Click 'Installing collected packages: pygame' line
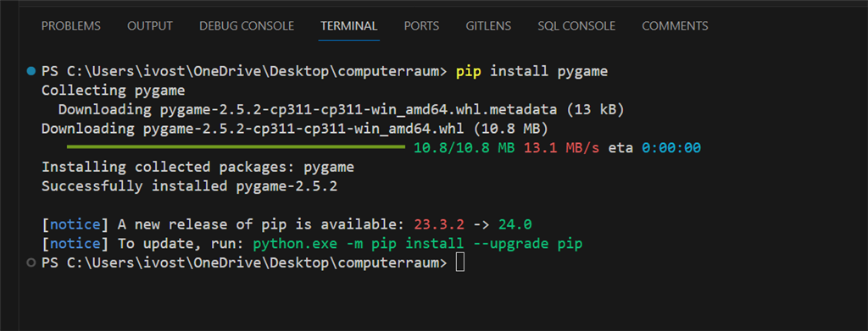Image resolution: width=868 pixels, height=331 pixels. (198, 167)
